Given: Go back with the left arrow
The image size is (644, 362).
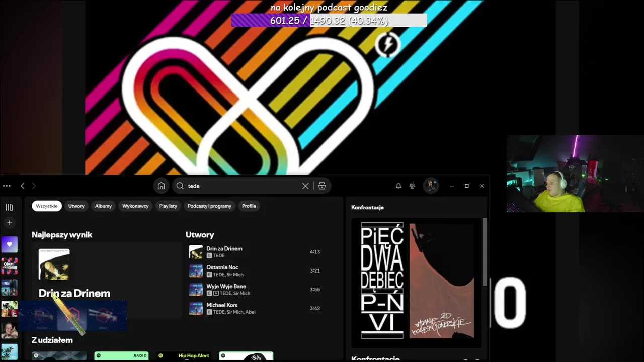Looking at the screenshot, I should tap(23, 186).
